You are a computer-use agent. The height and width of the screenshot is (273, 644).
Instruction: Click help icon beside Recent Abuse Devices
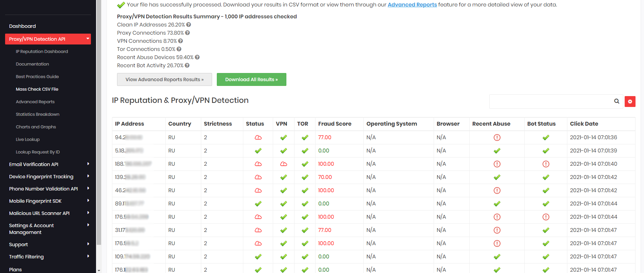[197, 57]
